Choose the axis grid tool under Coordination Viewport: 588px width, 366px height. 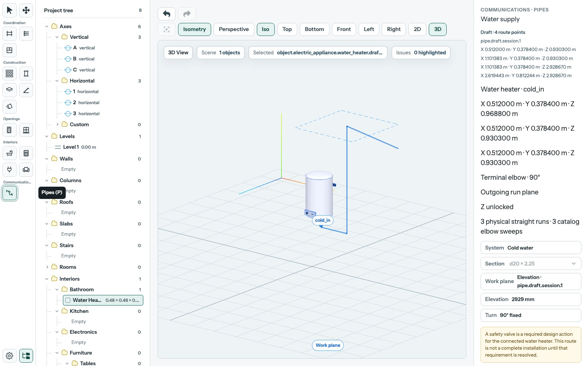point(9,33)
